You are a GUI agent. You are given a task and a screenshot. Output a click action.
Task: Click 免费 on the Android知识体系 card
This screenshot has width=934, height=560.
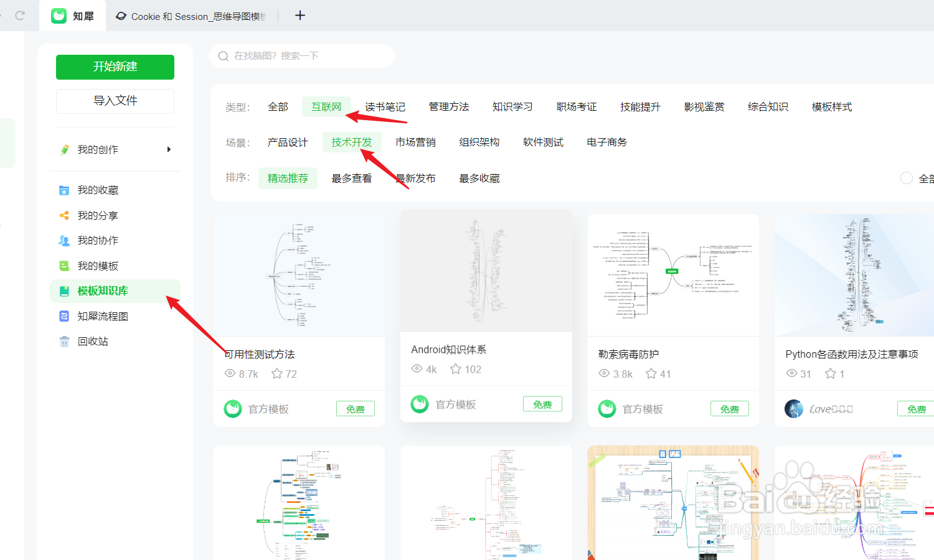click(x=542, y=403)
